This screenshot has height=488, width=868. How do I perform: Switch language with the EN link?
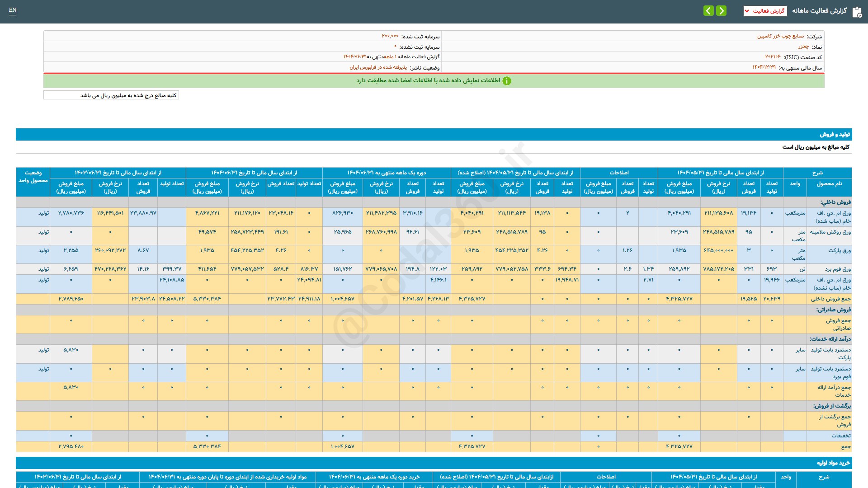[x=13, y=10]
